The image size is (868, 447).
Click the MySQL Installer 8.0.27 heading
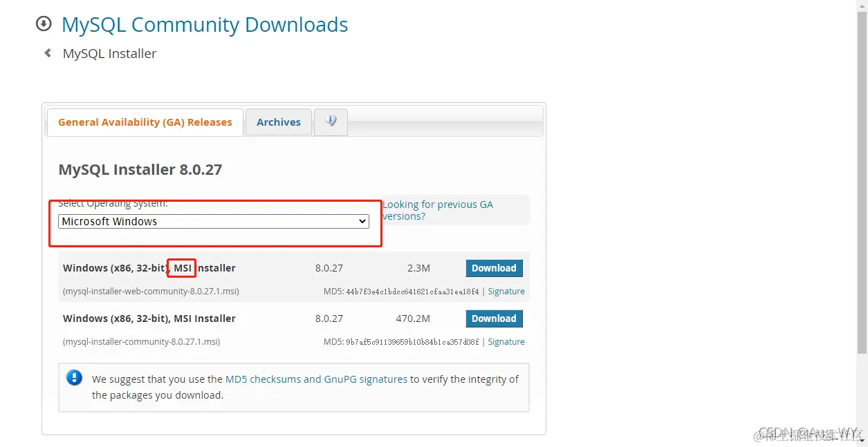[x=140, y=170]
